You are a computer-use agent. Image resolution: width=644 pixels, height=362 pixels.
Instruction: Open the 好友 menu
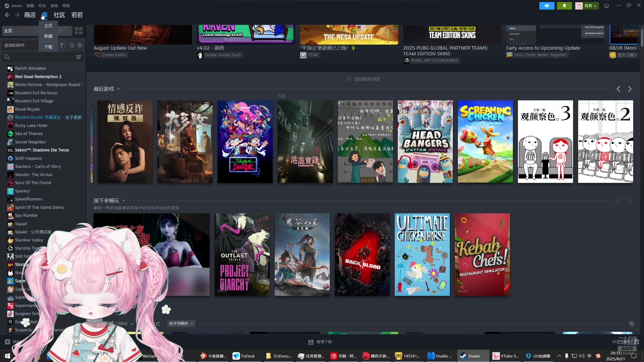(42, 6)
